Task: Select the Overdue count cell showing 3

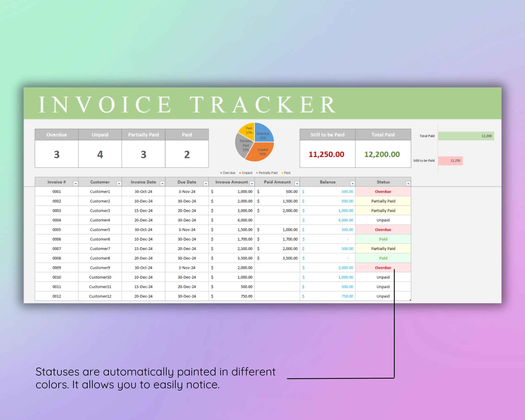Action: 56,154
